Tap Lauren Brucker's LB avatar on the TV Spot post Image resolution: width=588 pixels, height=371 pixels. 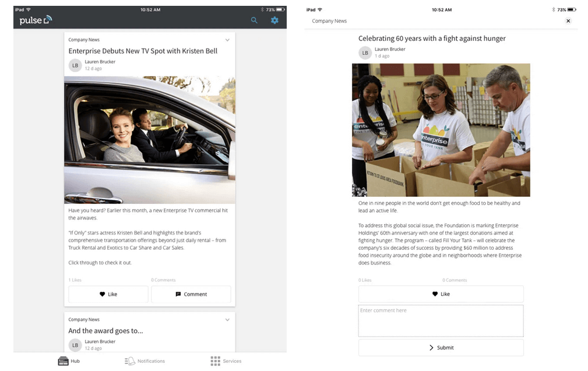[75, 65]
